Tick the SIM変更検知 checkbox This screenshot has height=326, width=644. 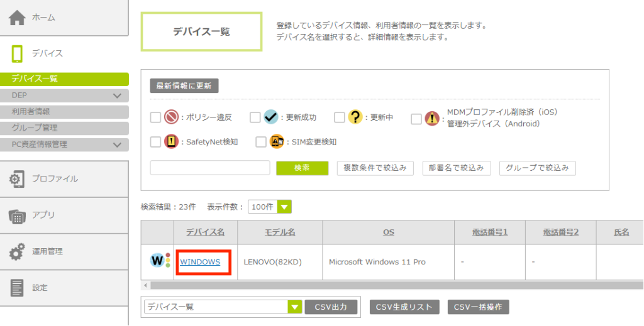click(x=261, y=143)
